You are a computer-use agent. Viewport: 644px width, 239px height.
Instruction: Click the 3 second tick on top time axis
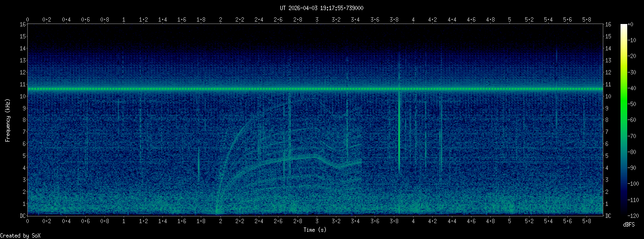click(x=317, y=20)
